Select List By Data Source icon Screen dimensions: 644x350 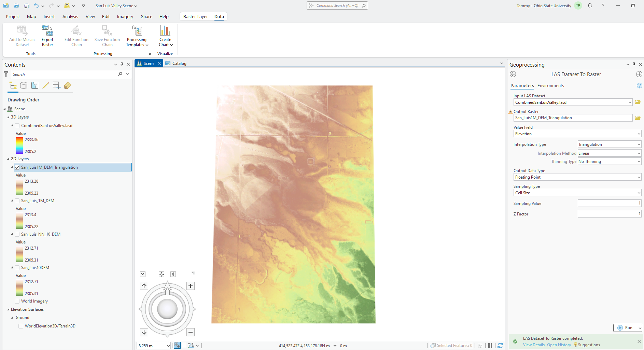24,85
